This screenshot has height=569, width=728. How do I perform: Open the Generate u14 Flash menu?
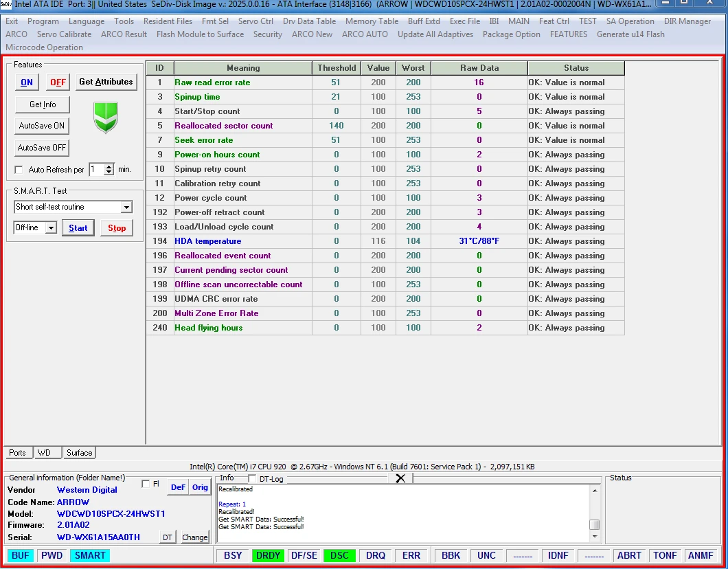[x=630, y=34]
